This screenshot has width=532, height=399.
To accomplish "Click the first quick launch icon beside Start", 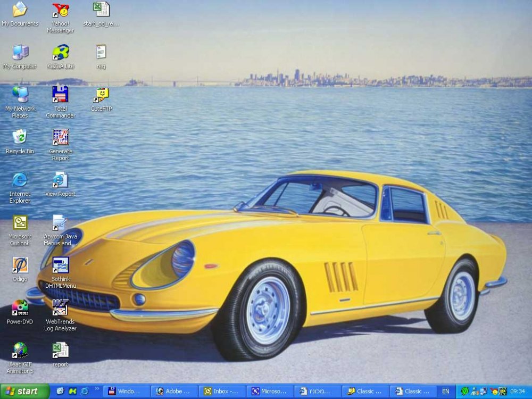I will [61, 391].
